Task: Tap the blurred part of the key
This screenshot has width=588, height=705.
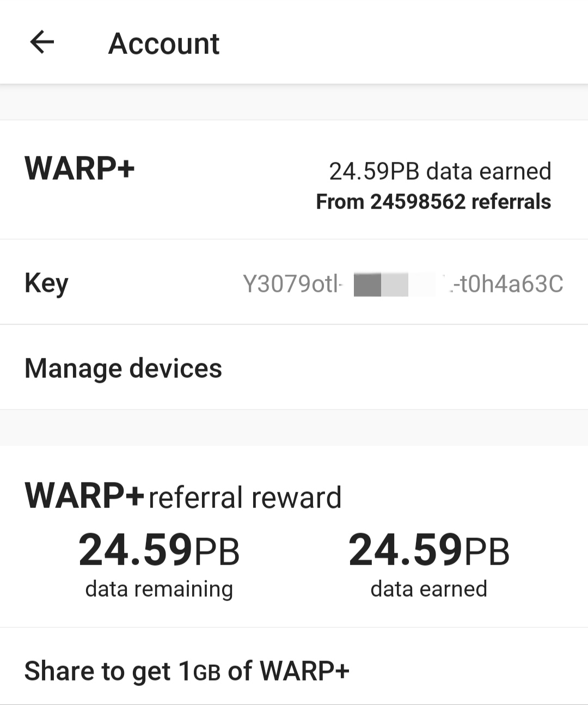Action: coord(395,285)
